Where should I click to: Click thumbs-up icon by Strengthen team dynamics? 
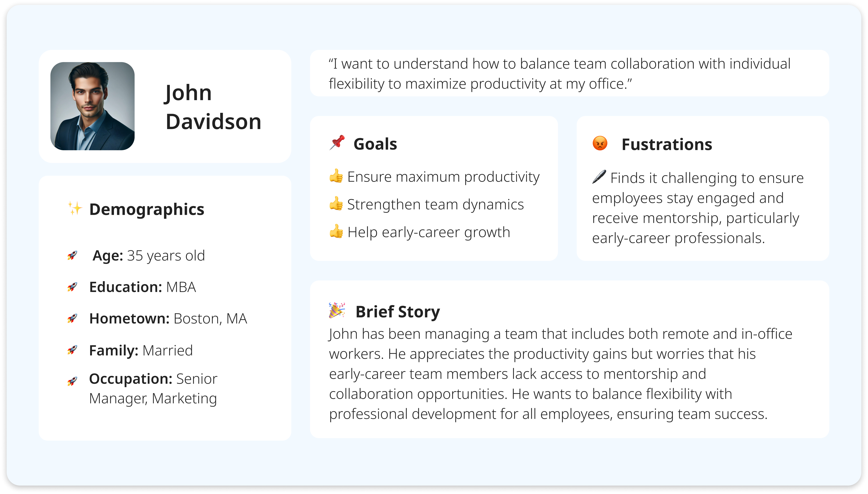point(336,204)
